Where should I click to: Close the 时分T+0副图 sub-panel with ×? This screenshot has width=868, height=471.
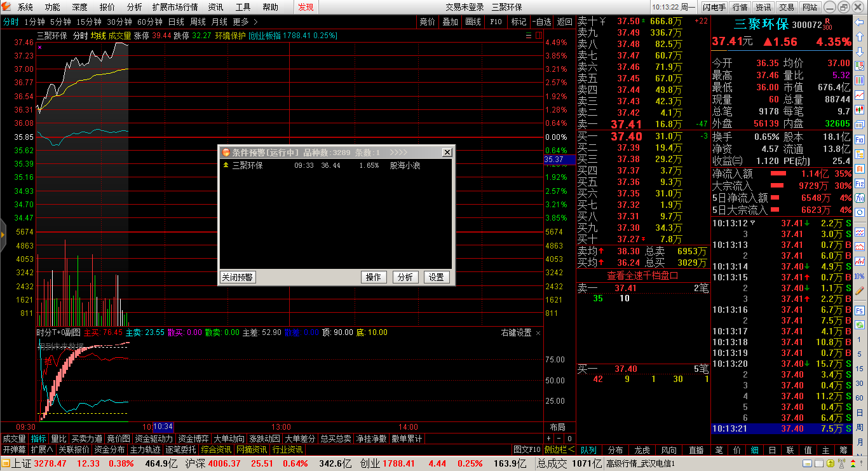pos(538,332)
